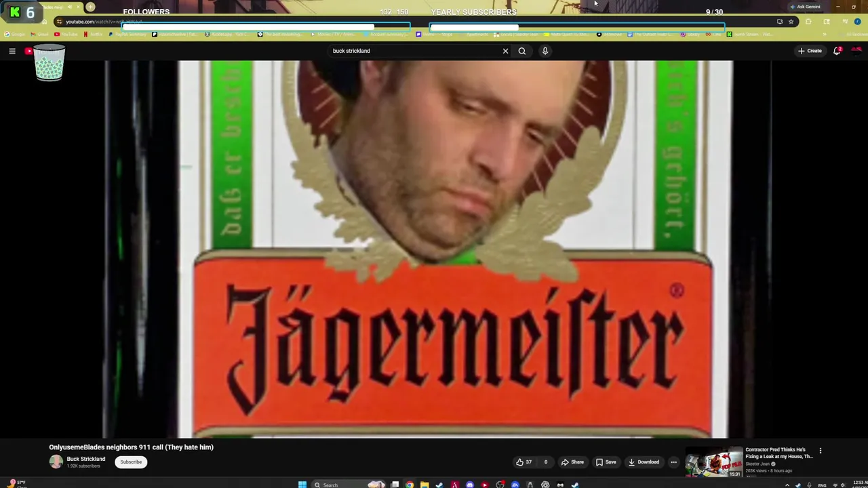Viewport: 868px width, 488px height.
Task: Click the video title 'OnlyusemeBlades neighbors 911 call'
Action: [131, 447]
